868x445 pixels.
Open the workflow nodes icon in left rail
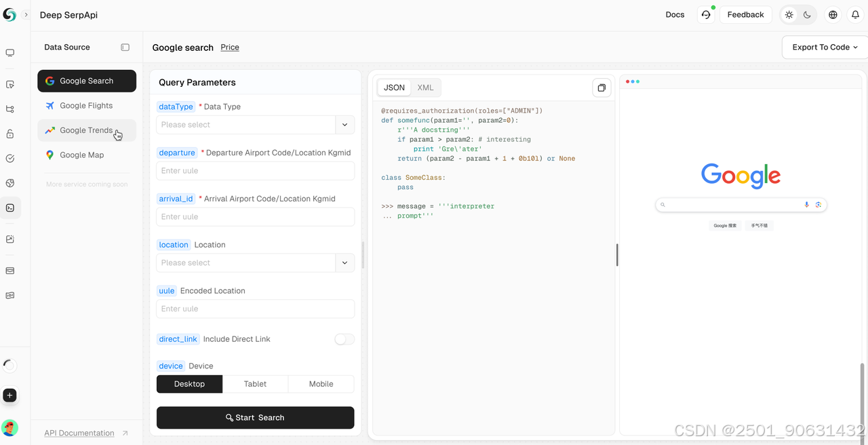tap(10, 109)
